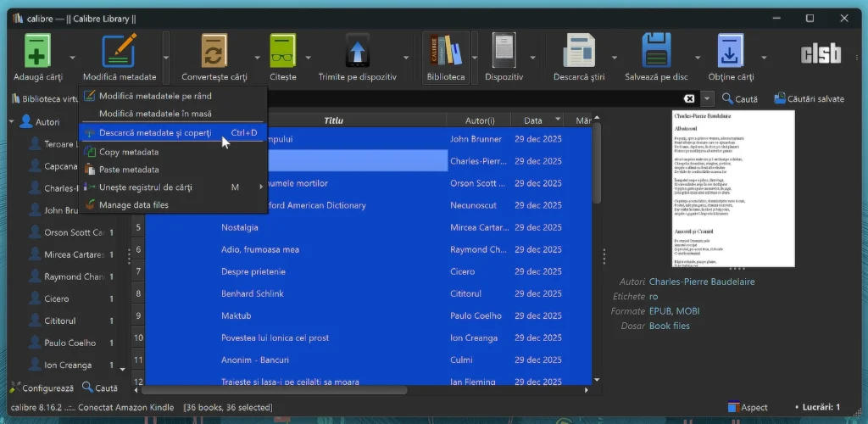Open Convertește cărți from the toolbar
Image resolution: width=868 pixels, height=424 pixels.
click(214, 51)
